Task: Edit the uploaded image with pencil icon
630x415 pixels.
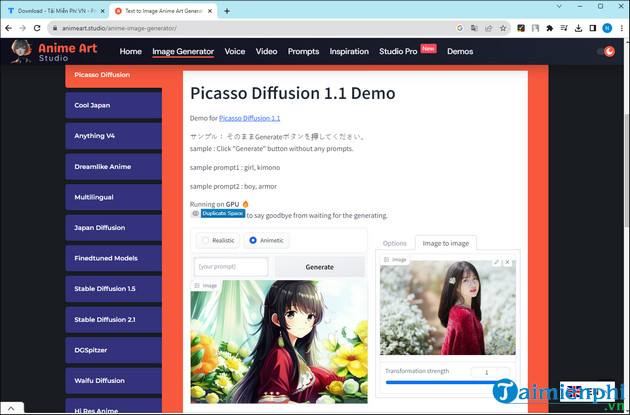Action: 497,262
